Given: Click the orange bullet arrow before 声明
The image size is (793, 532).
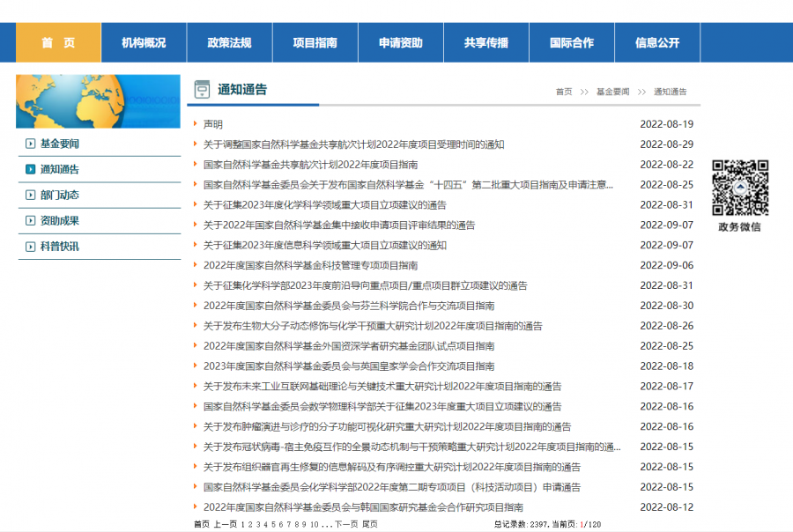Looking at the screenshot, I should point(196,124).
